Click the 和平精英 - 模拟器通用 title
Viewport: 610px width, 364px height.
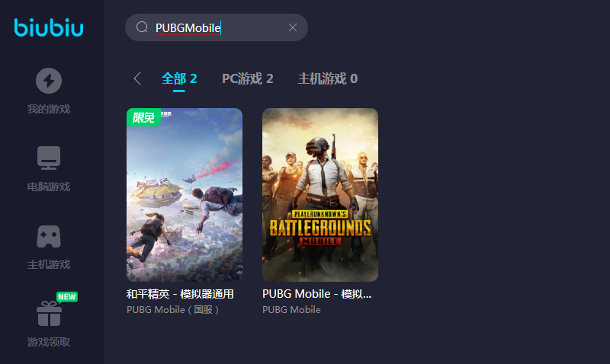pyautogui.click(x=180, y=294)
